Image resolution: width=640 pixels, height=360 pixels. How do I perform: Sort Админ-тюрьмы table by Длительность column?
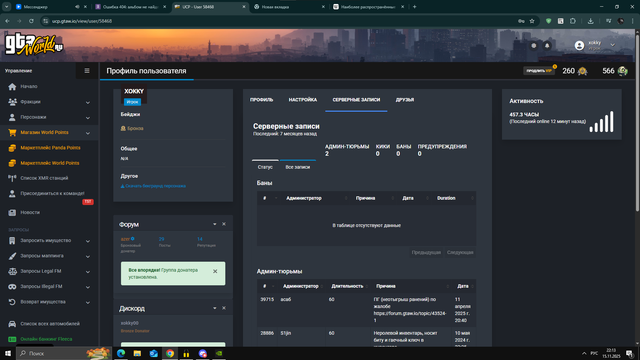pos(347,287)
